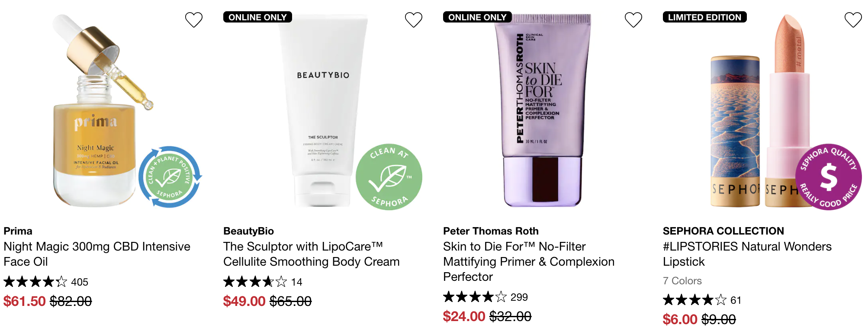Add Peter Thomas Roth primer to loves
The height and width of the screenshot is (328, 868).
(633, 19)
